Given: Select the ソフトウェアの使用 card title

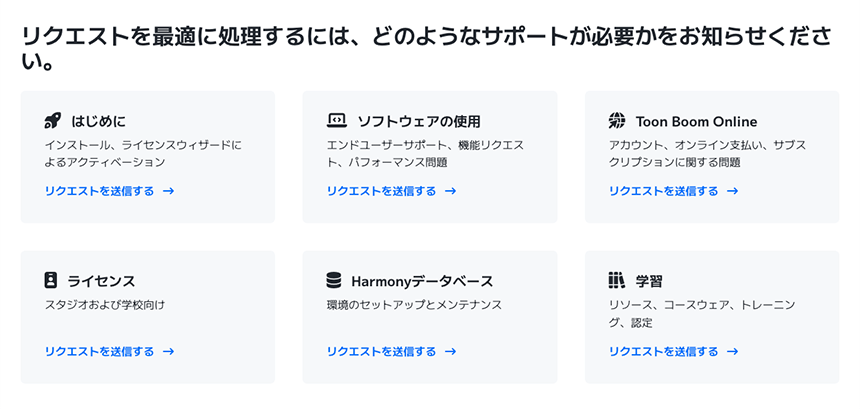Looking at the screenshot, I should pyautogui.click(x=419, y=122).
